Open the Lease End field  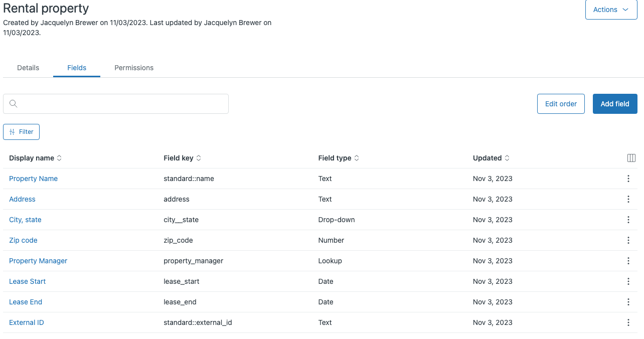coord(25,302)
